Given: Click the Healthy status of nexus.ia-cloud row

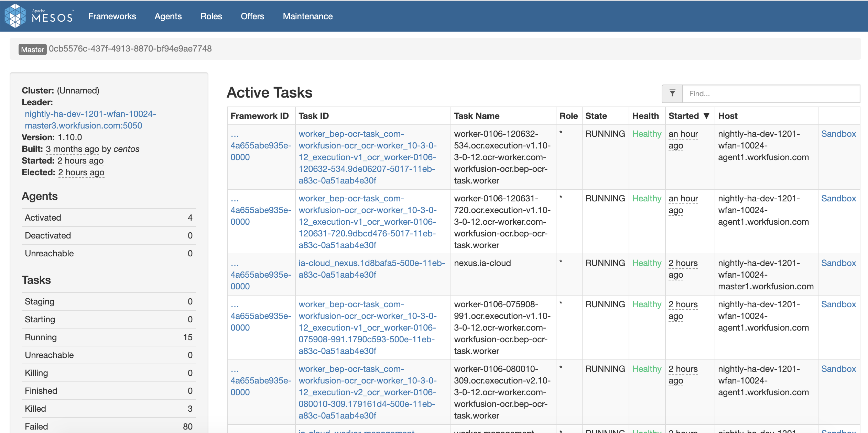Looking at the screenshot, I should click(x=647, y=263).
